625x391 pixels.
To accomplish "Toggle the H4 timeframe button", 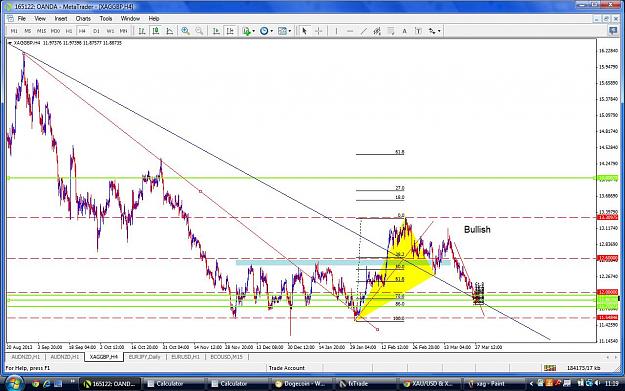I will [83, 31].
